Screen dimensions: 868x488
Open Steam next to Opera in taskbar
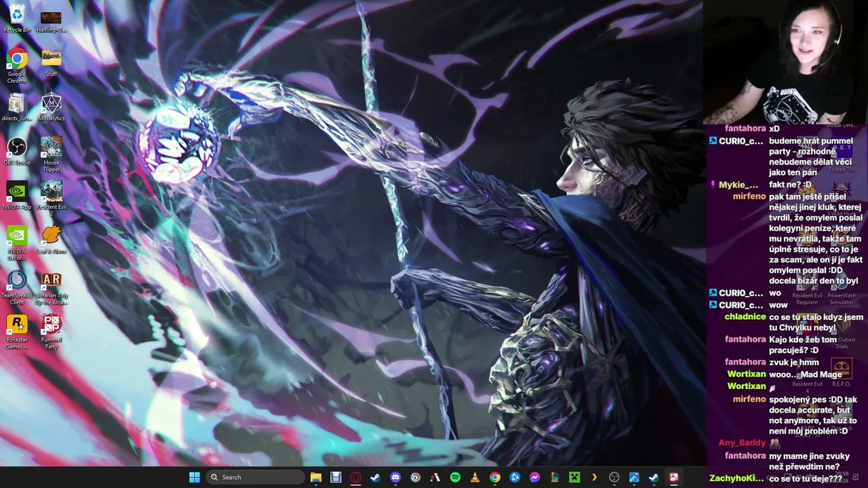[376, 477]
